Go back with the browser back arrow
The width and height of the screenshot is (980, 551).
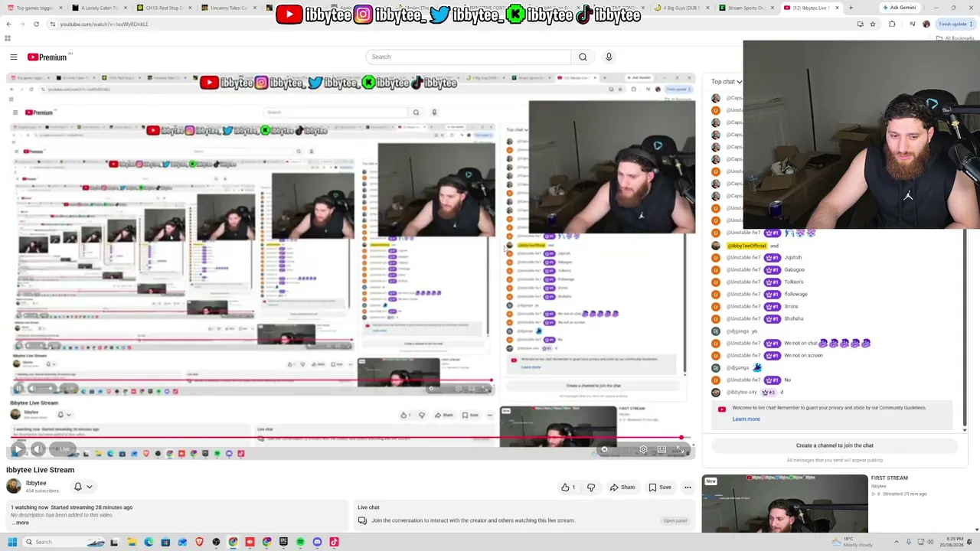tap(8, 24)
